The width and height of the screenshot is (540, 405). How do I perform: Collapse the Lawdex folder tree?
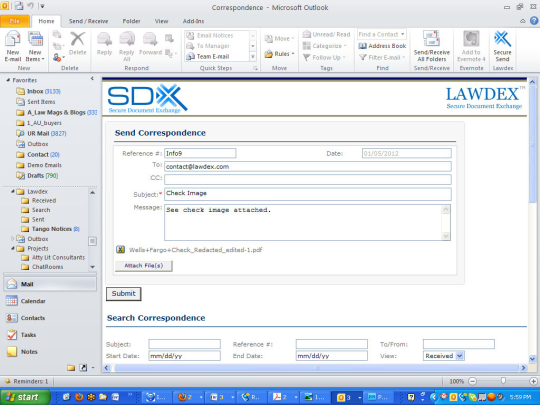point(13,191)
